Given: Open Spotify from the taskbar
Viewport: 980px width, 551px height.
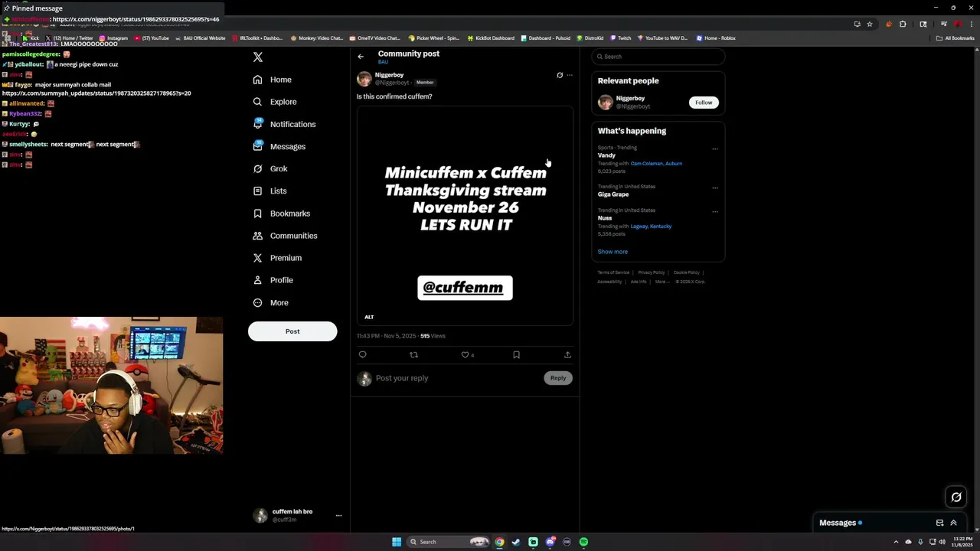Looking at the screenshot, I should coord(583,542).
